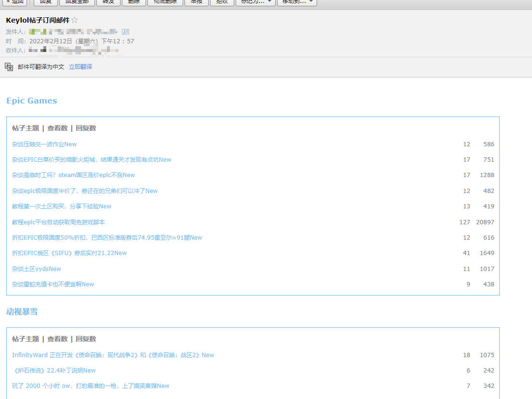Click the Epic Games table header 帖子主题 | 查看数 | 回复数

pos(54,128)
